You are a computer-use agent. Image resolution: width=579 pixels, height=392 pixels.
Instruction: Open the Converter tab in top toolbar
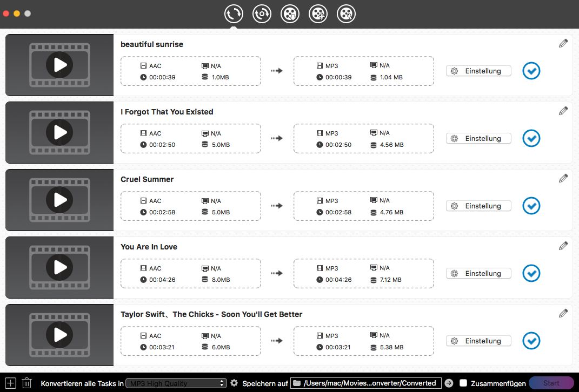click(234, 14)
